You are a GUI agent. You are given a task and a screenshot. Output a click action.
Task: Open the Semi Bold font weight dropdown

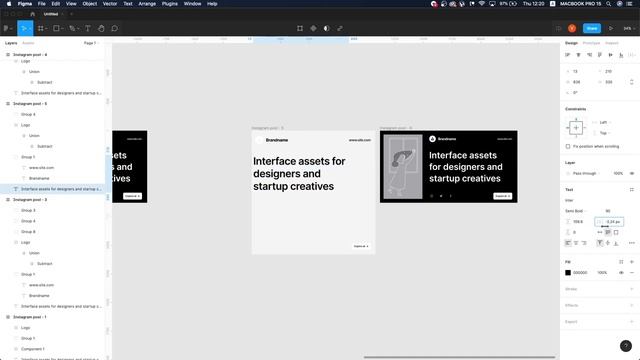pos(576,211)
